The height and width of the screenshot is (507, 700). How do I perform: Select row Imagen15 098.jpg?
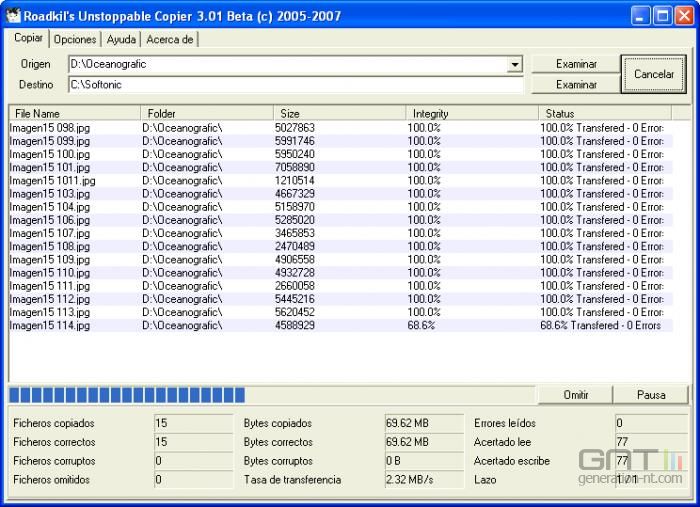341,128
